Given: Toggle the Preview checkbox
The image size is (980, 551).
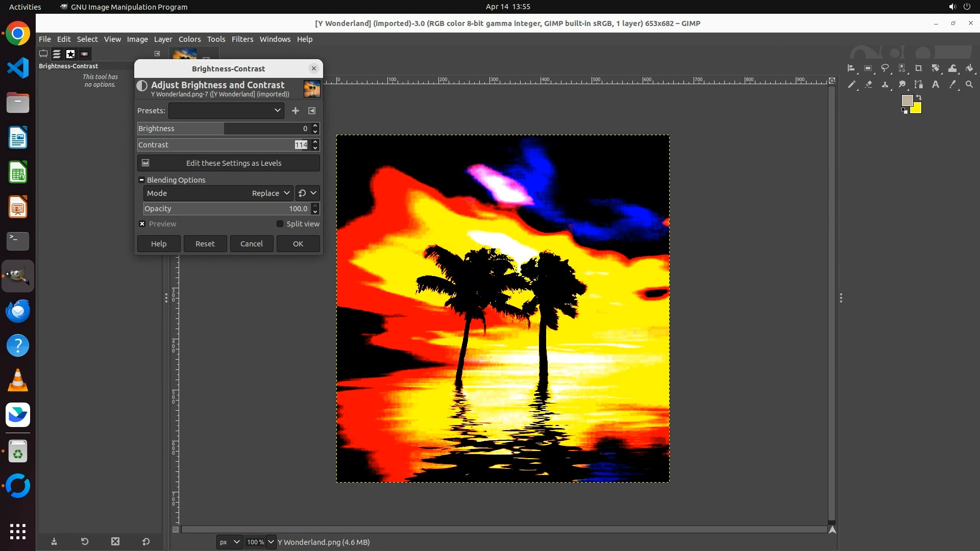Looking at the screenshot, I should click(142, 224).
